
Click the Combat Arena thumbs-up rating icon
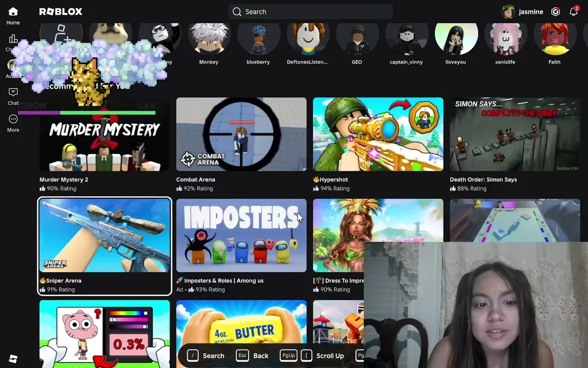179,189
